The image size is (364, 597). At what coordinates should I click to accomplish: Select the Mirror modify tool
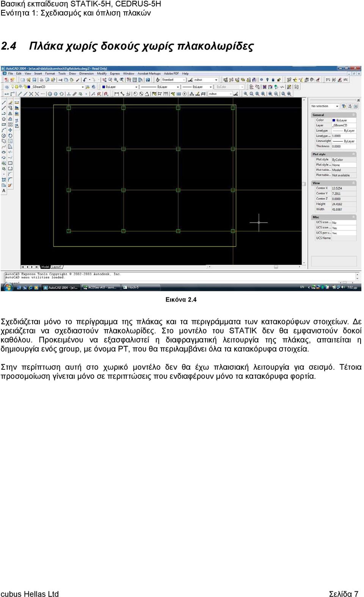tap(10, 113)
